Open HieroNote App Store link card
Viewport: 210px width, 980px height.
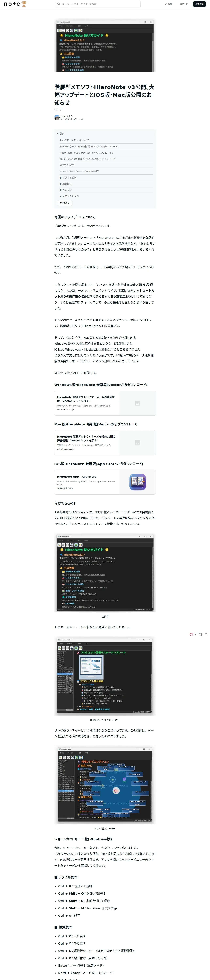pyautogui.click(x=105, y=482)
